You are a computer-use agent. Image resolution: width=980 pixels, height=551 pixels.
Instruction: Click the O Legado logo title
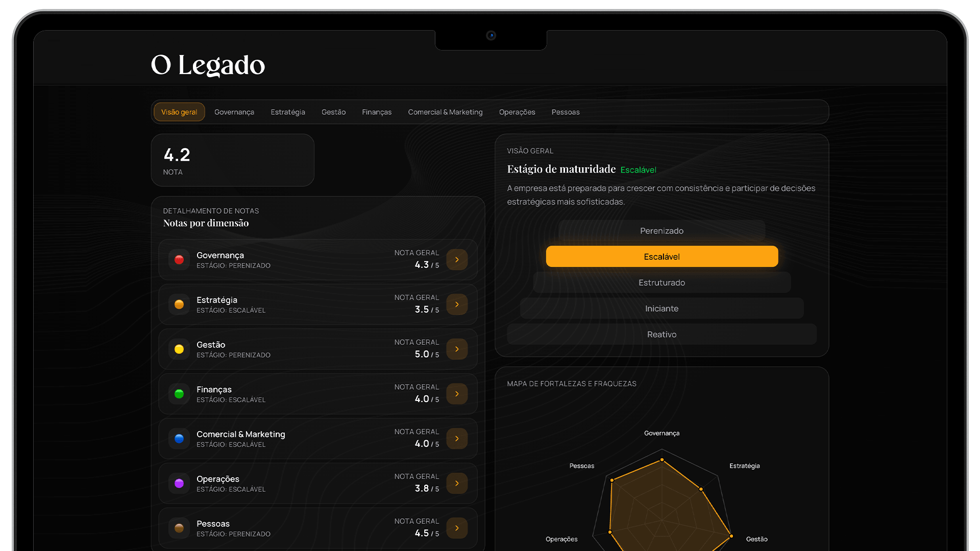(208, 65)
